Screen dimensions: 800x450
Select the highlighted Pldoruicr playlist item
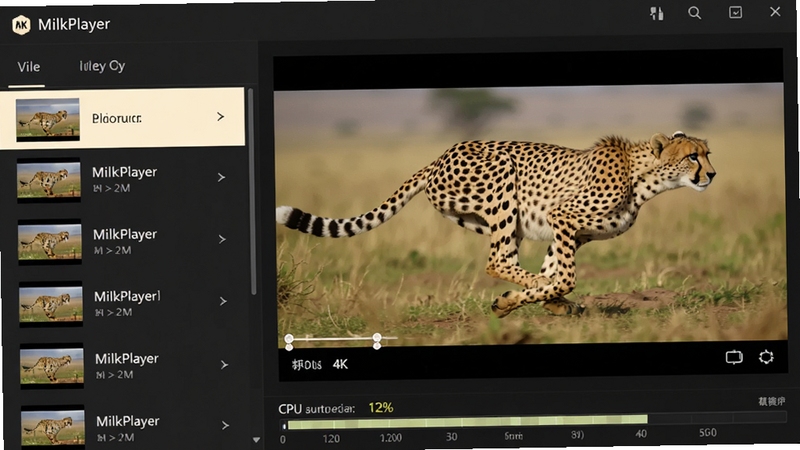coord(122,118)
